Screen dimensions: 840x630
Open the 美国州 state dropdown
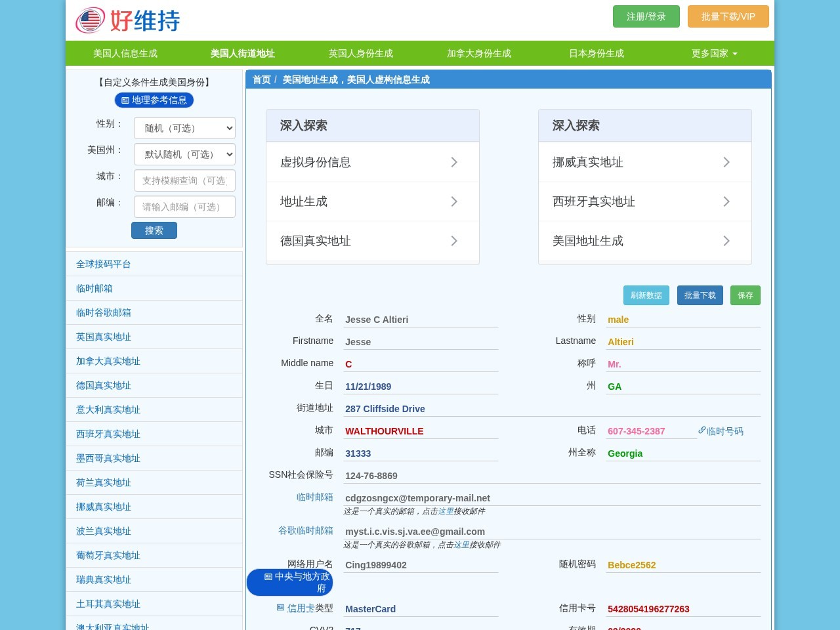pos(184,154)
